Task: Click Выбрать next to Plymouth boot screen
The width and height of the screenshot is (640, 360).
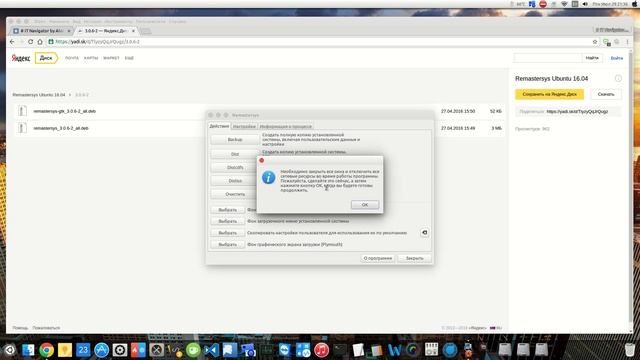Action: click(227, 244)
